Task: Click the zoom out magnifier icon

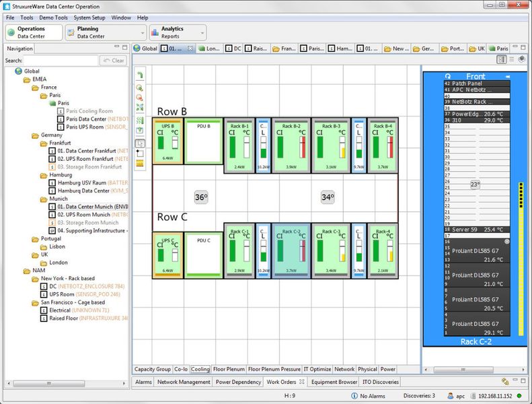Action: click(139, 98)
